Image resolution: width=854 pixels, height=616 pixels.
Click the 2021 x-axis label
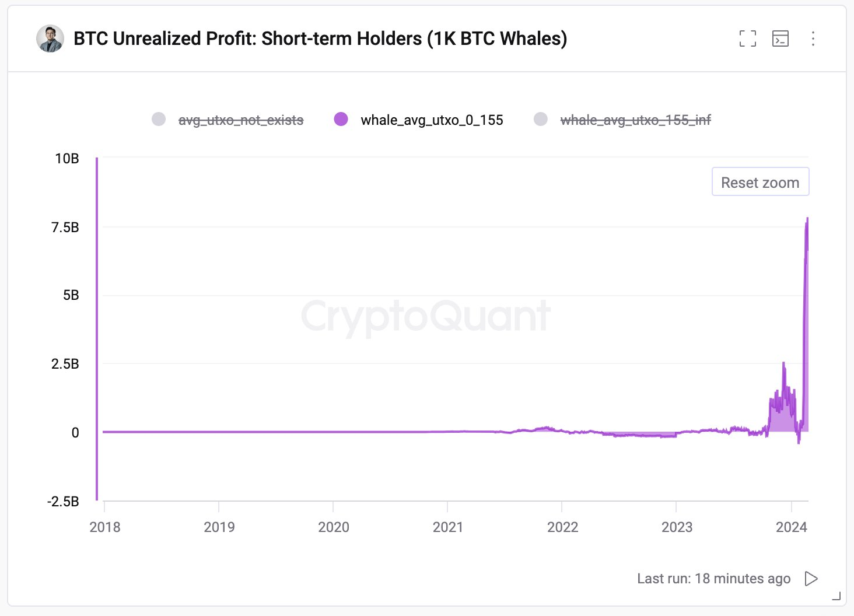(x=447, y=527)
